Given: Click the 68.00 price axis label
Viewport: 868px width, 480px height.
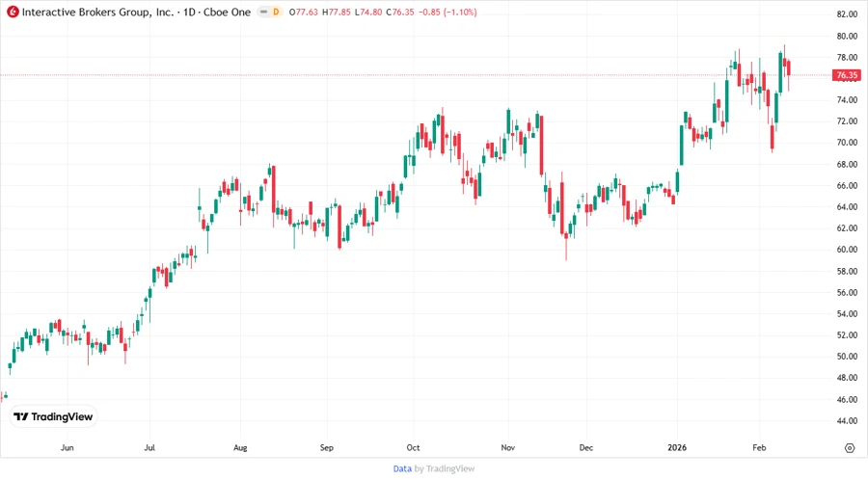Looking at the screenshot, I should click(x=847, y=164).
